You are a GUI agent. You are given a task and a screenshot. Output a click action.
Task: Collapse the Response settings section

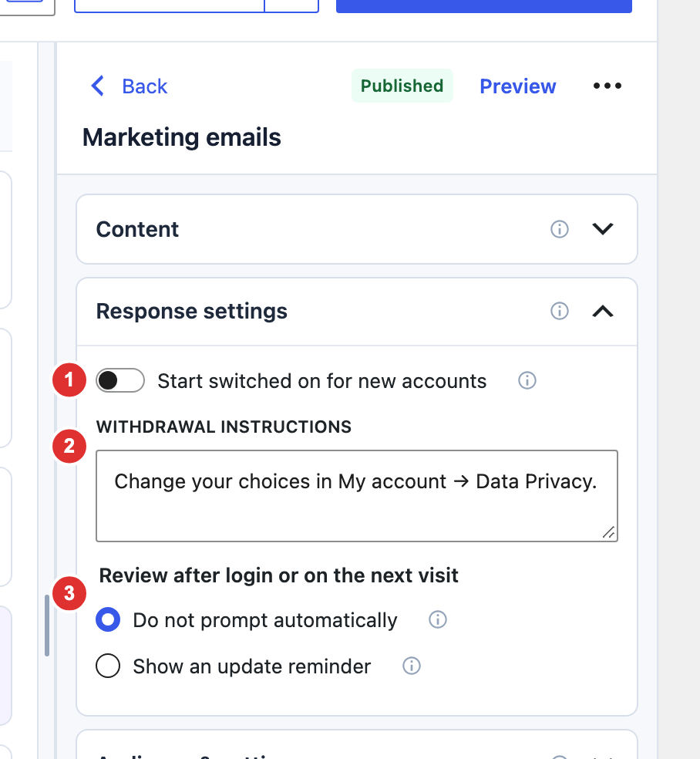[603, 311]
